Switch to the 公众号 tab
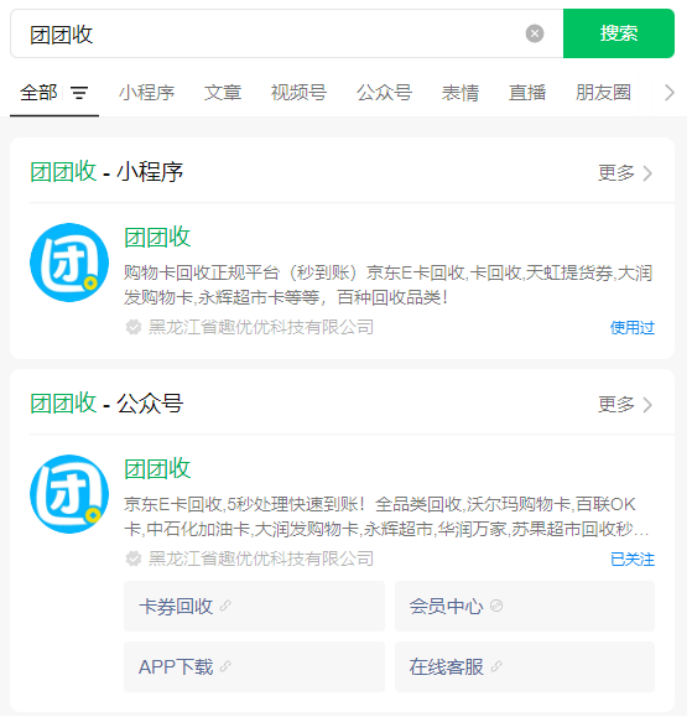Viewport: 692px width, 717px height. click(384, 92)
